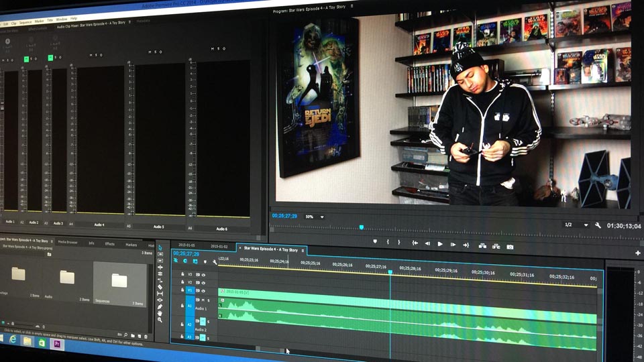Select the Sequences folder thumbnail
This screenshot has height=362, width=644.
pos(119,281)
